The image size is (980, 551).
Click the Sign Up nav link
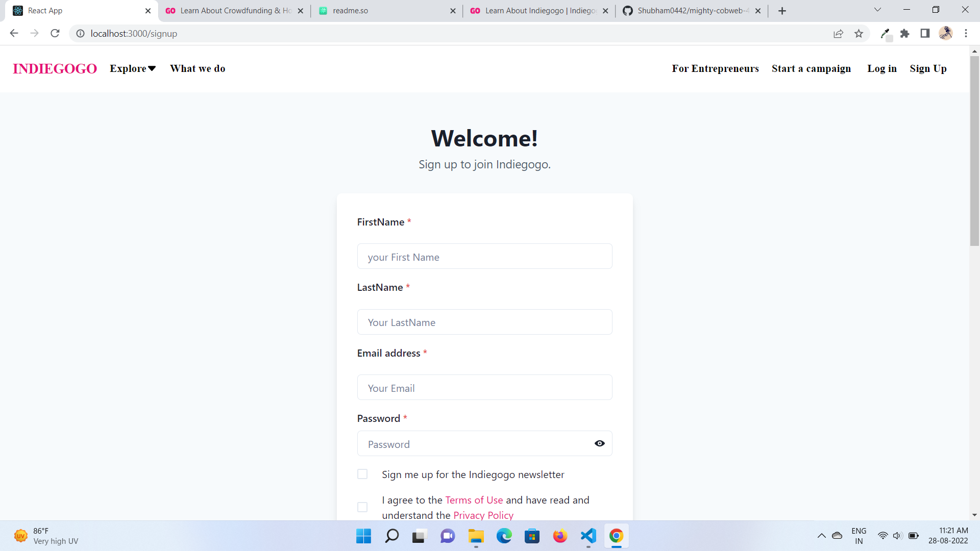[928, 68]
